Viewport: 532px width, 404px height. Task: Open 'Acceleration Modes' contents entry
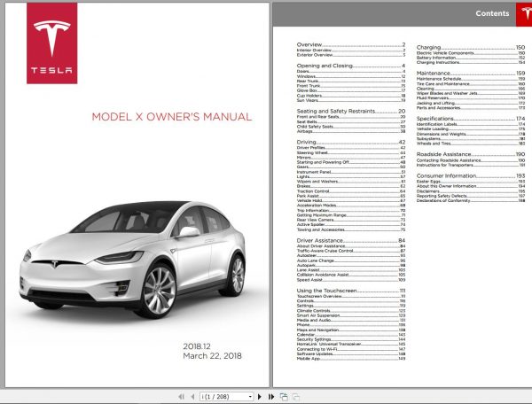click(x=351, y=206)
